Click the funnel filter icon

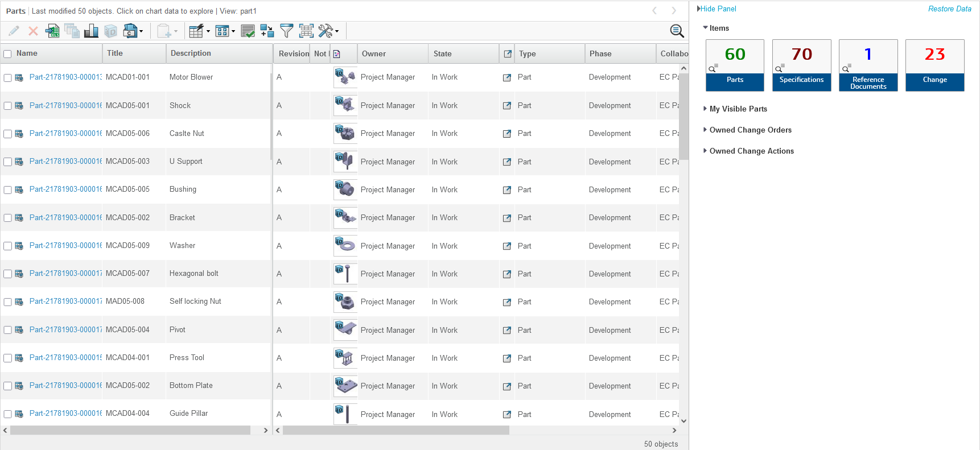[287, 31]
